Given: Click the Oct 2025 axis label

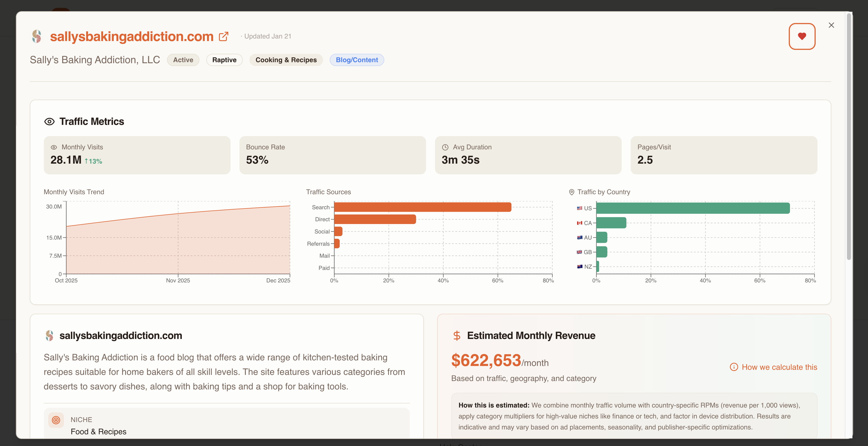Looking at the screenshot, I should (66, 281).
